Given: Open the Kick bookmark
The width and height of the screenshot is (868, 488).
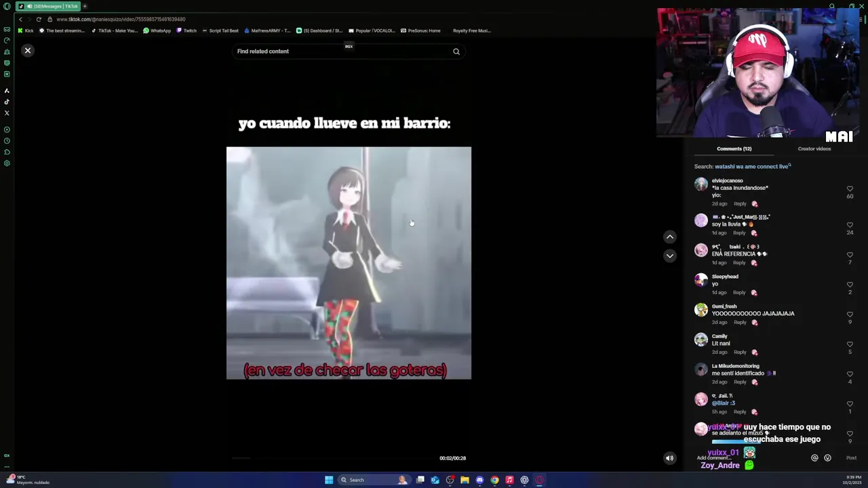Looking at the screenshot, I should coord(26,30).
